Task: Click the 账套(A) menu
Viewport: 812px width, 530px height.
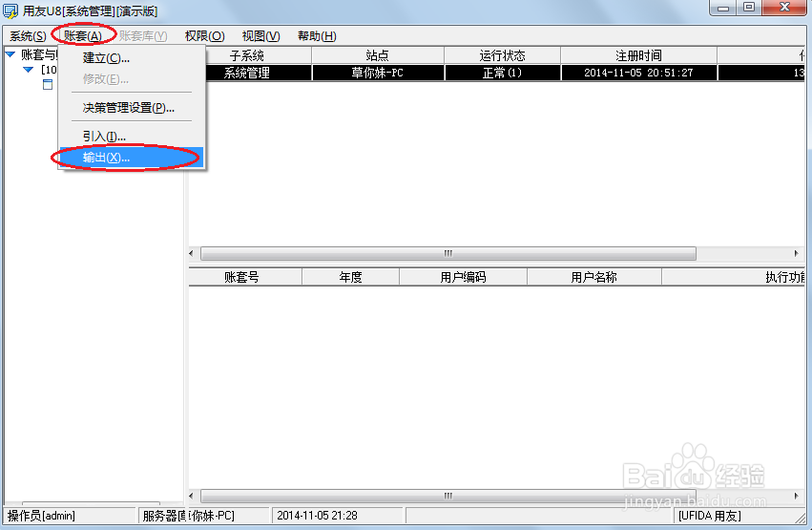Action: (x=83, y=36)
